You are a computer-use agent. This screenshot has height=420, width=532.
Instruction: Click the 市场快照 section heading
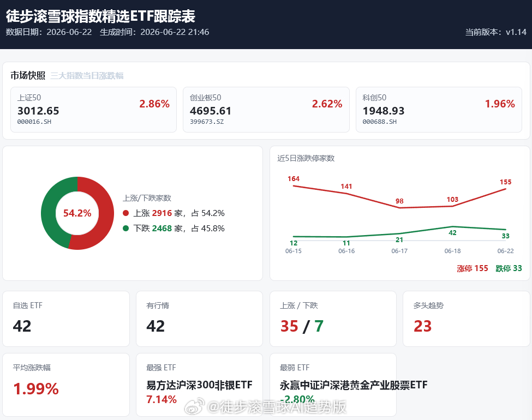[x=28, y=75]
